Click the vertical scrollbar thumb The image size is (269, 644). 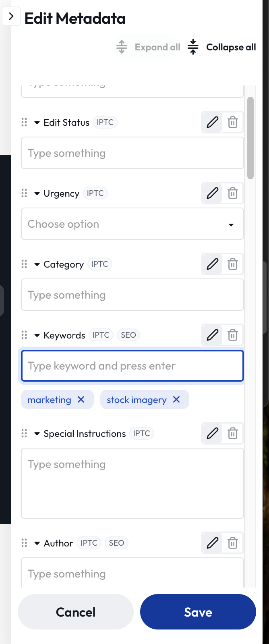[x=250, y=138]
